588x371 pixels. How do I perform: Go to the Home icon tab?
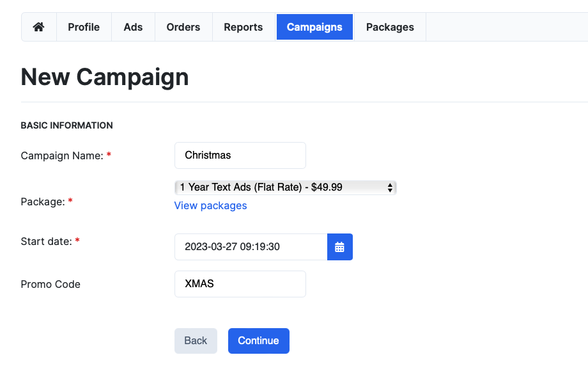(38, 27)
